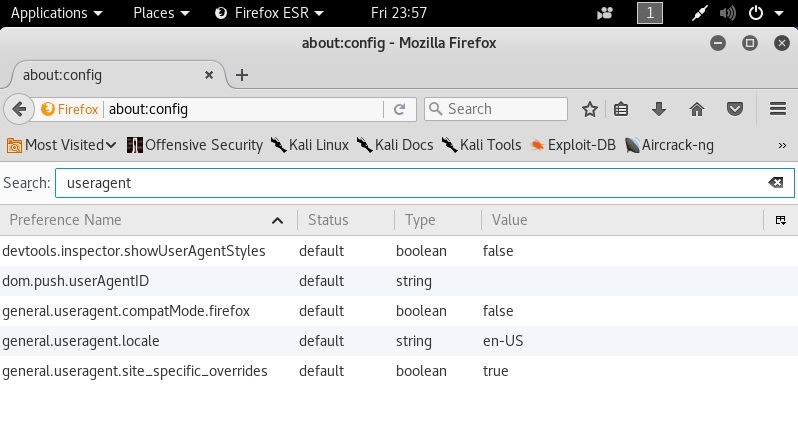Open a new tab with plus button

(242, 75)
